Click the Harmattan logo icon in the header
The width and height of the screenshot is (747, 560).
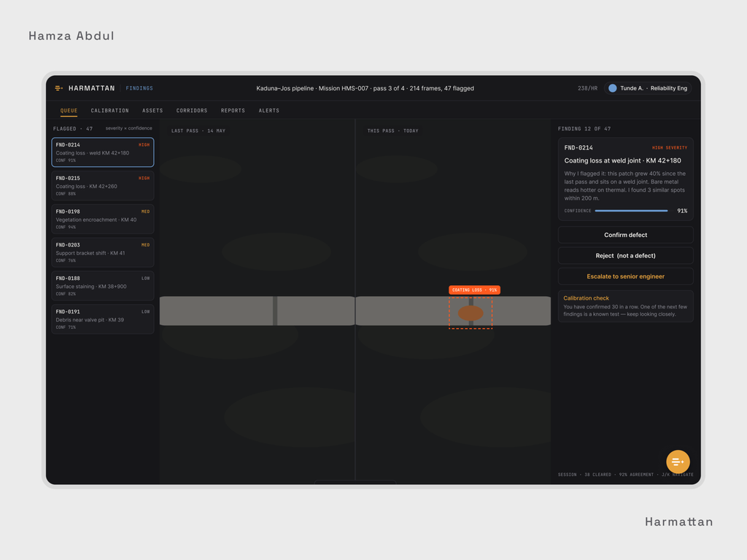58,88
